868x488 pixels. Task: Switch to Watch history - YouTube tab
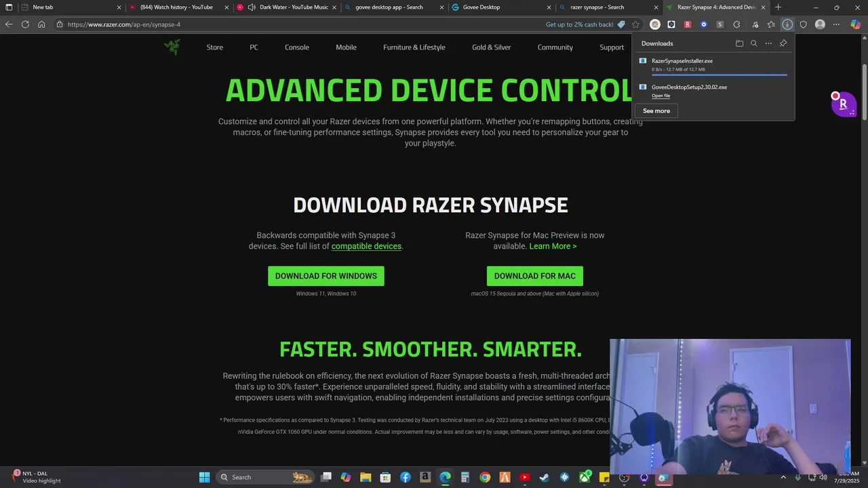click(180, 7)
